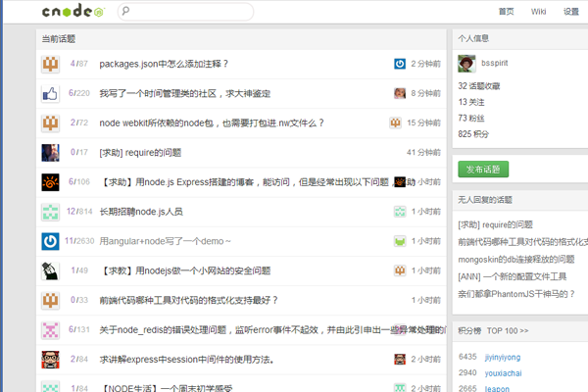Image resolution: width=588 pixels, height=392 pixels.
Task: Go to 首页 in the top navigation
Action: click(x=506, y=12)
